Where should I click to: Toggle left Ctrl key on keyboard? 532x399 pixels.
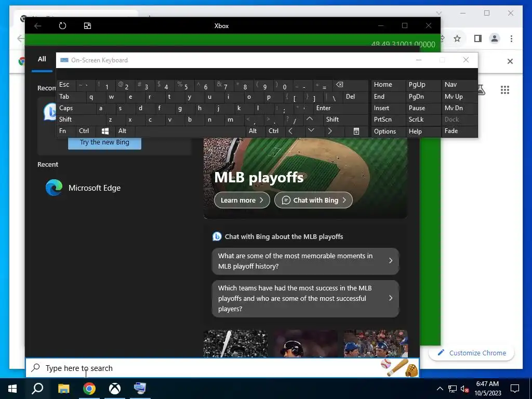[x=86, y=131]
